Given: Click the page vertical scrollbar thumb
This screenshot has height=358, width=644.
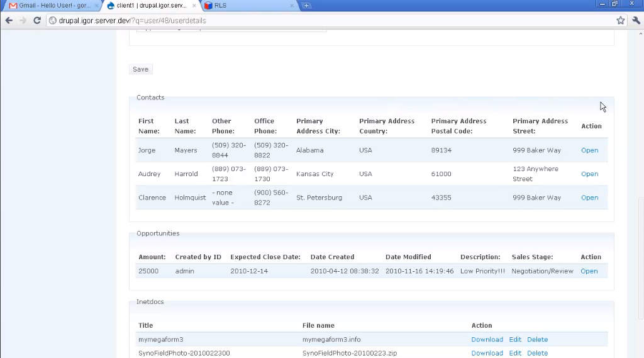Looking at the screenshot, I should [640, 258].
